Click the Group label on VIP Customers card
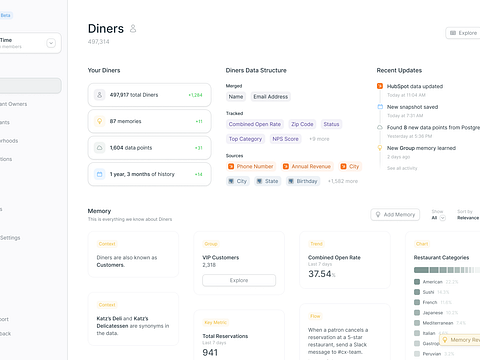480x360 pixels. point(211,244)
